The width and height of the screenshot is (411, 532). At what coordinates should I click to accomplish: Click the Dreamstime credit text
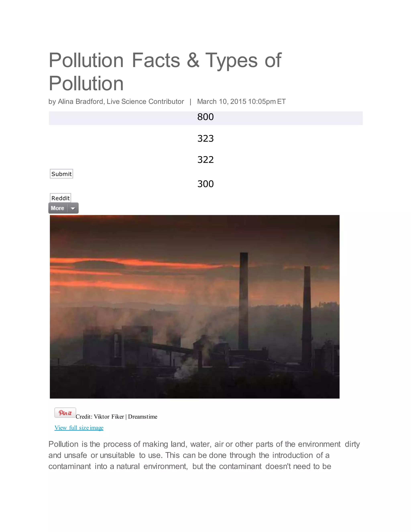tap(143, 417)
